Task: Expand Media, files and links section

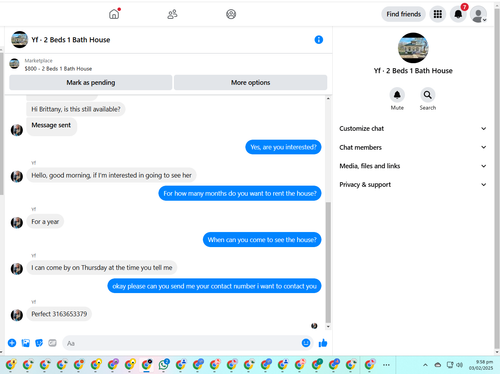Action: click(413, 166)
